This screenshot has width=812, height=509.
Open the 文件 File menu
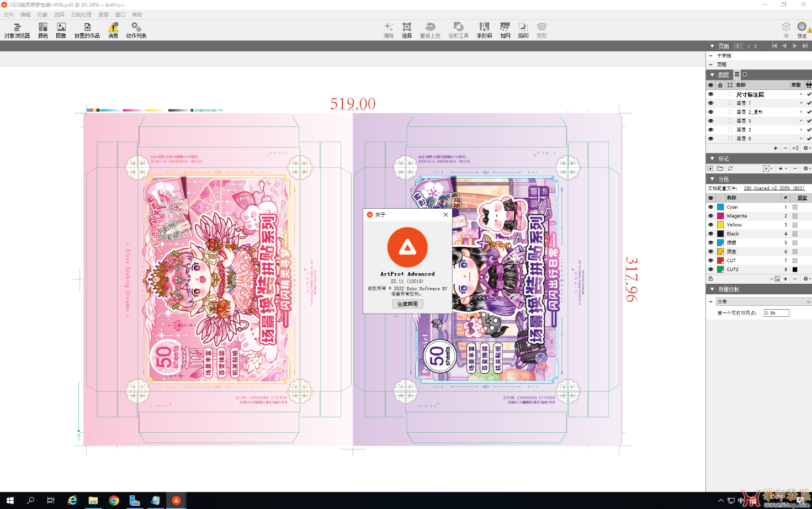click(8, 15)
